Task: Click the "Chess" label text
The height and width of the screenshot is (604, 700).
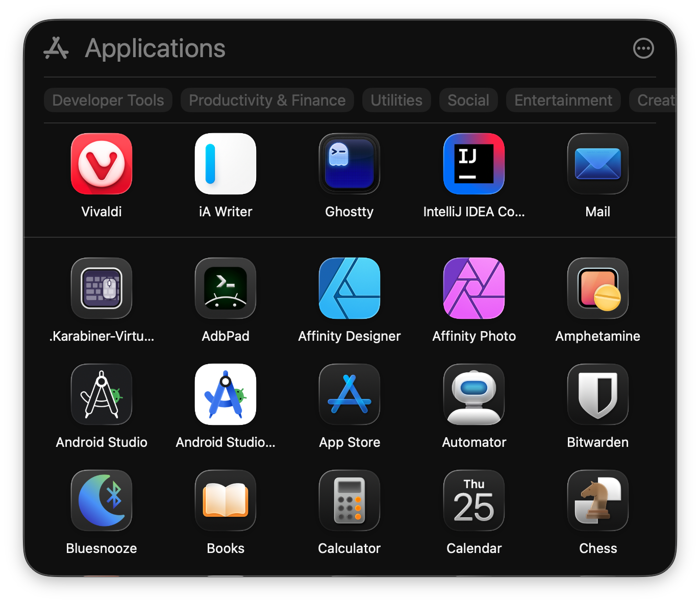Action: pyautogui.click(x=598, y=548)
